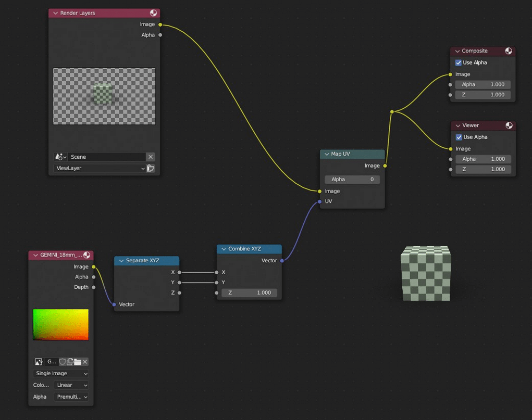Screen dimensions: 532x420
Task: Toggle preview icon on Render Layers node
Action: tap(153, 13)
